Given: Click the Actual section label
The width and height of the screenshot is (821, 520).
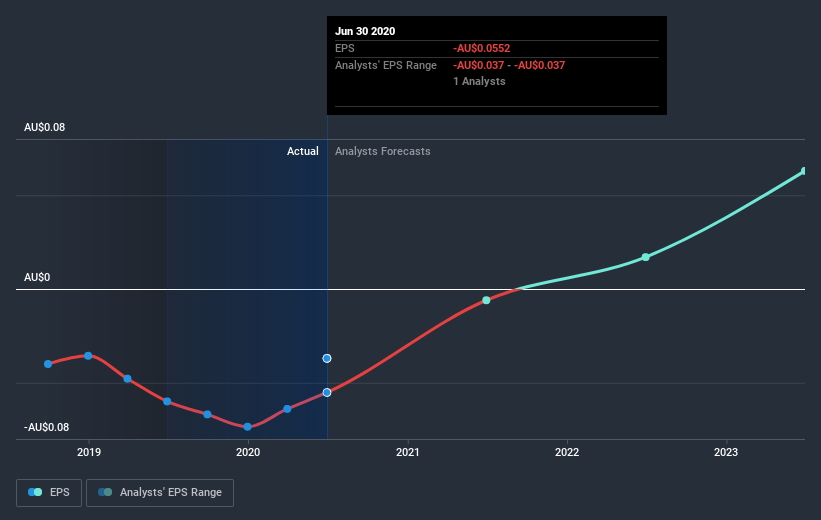Looking at the screenshot, I should [303, 151].
